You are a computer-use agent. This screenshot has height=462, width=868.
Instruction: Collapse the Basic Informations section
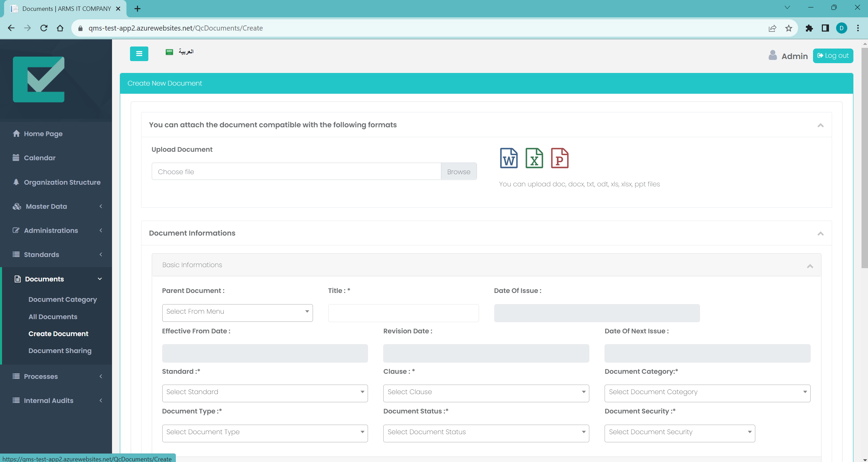point(810,266)
